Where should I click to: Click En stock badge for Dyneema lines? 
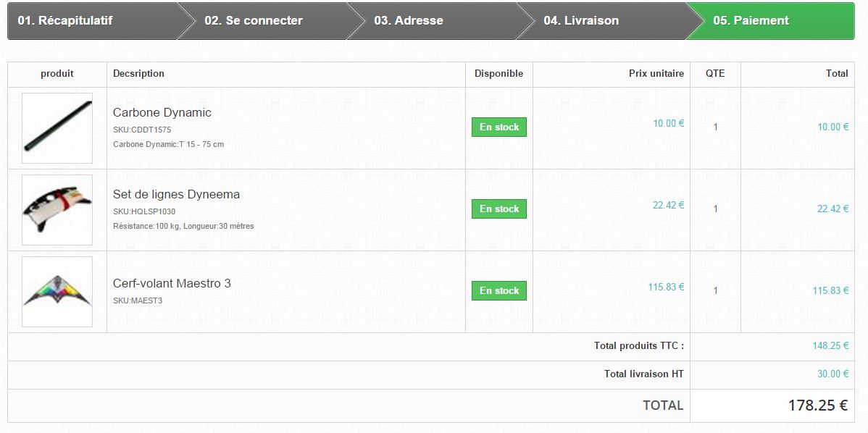pos(498,209)
